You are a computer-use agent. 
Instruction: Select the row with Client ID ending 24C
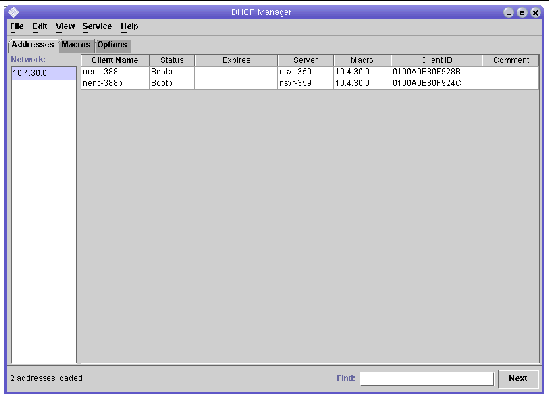pos(310,83)
